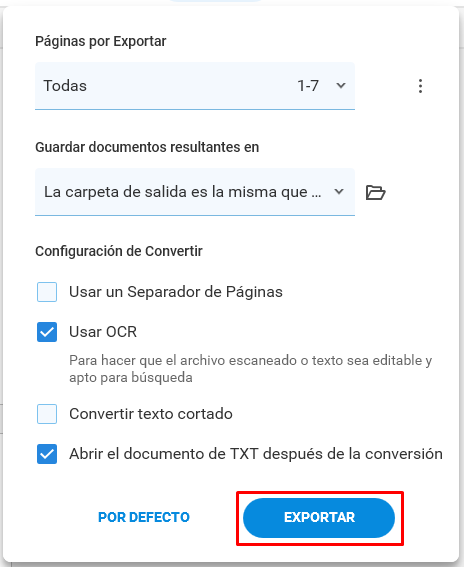This screenshot has height=567, width=464.
Task: Click the 'después de la conversión' label text
Action: 353,454
